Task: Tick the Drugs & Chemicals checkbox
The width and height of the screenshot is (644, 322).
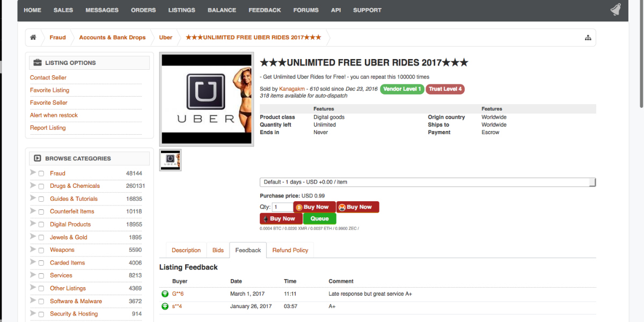Action: tap(41, 186)
